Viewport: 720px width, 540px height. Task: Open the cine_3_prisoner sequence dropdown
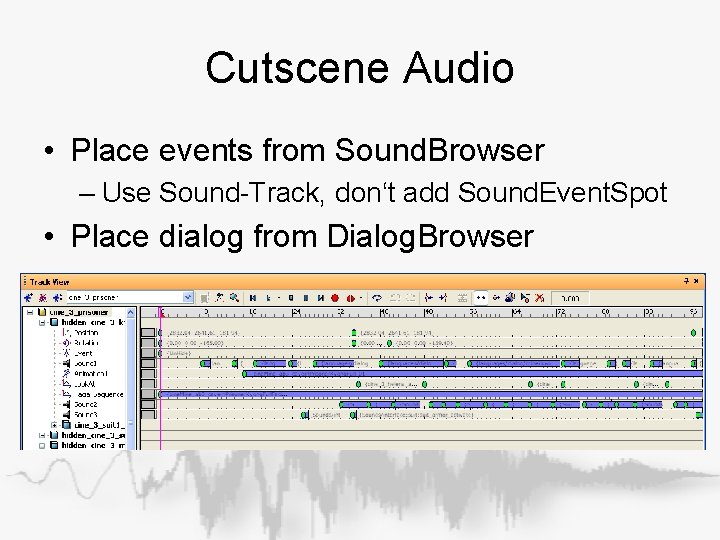[x=188, y=298]
